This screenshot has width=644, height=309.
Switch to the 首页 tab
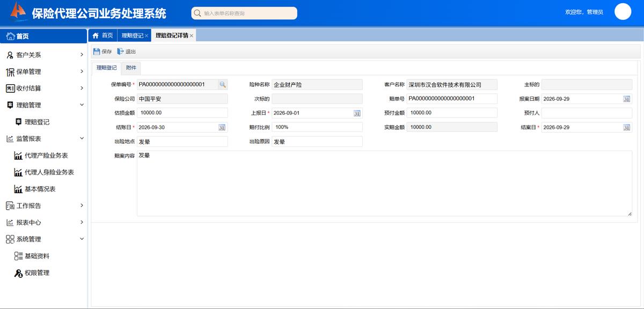tap(103, 35)
